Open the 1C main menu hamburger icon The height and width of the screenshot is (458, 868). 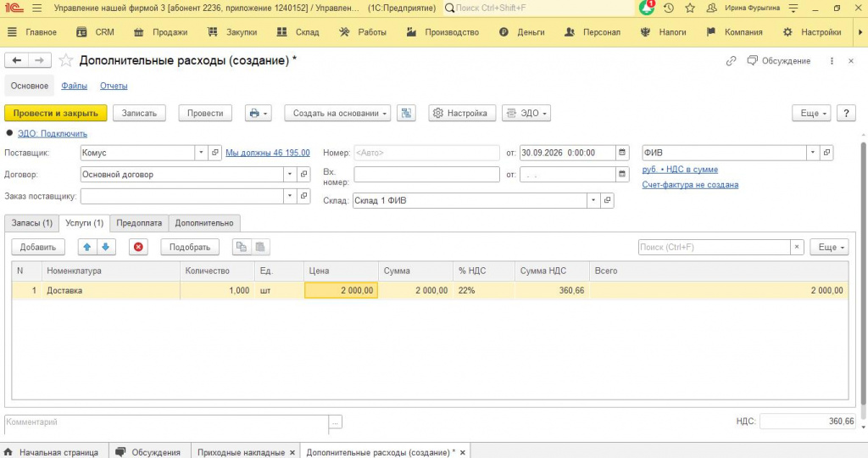37,8
